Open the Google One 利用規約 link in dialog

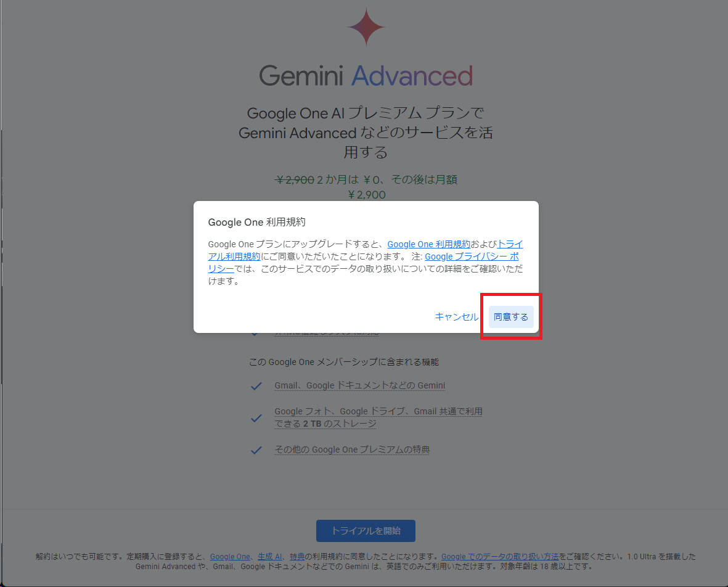coord(428,244)
